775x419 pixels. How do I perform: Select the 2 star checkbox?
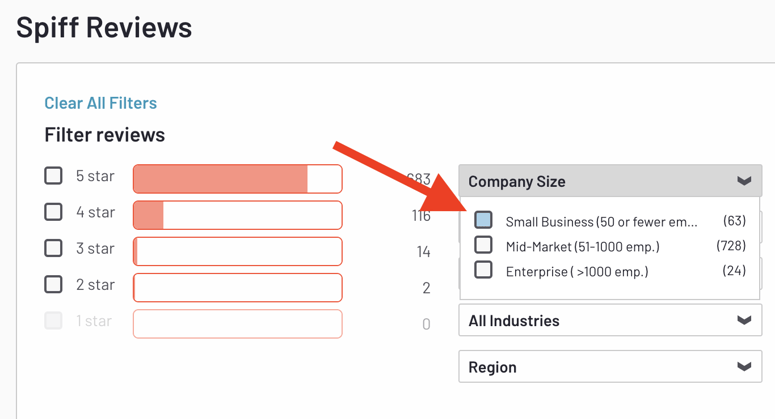coord(54,285)
